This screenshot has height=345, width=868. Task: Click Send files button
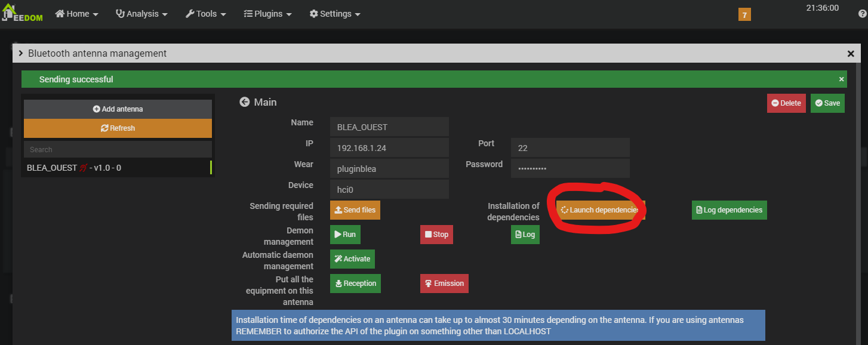coord(355,210)
